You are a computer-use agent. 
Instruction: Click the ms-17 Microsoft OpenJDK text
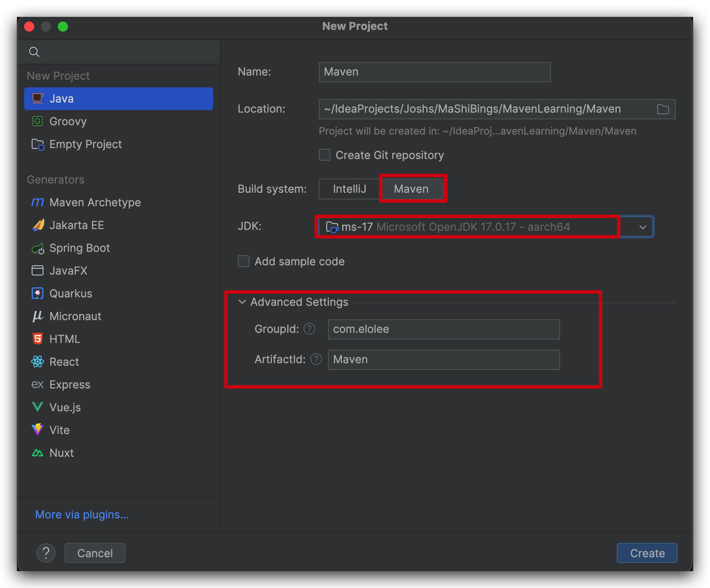456,227
